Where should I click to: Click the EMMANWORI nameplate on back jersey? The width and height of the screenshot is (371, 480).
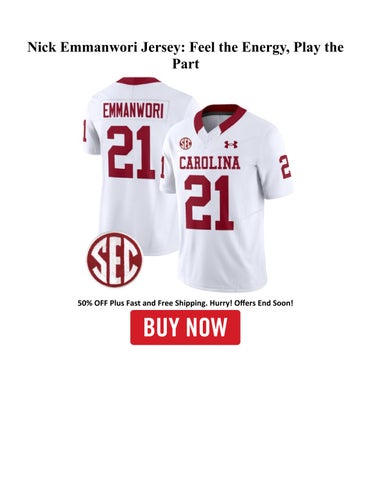(133, 111)
